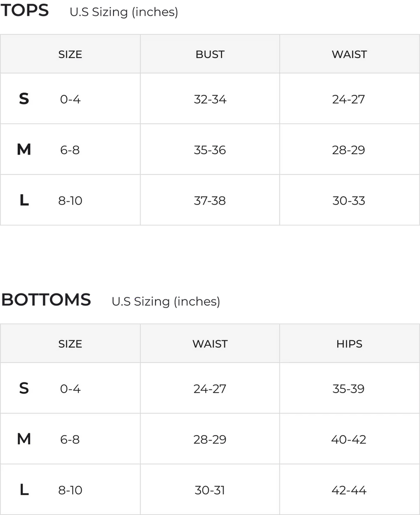Viewport: 420px width, 515px height.
Task: Select the 35-39 hips measurement cell
Action: [349, 388]
